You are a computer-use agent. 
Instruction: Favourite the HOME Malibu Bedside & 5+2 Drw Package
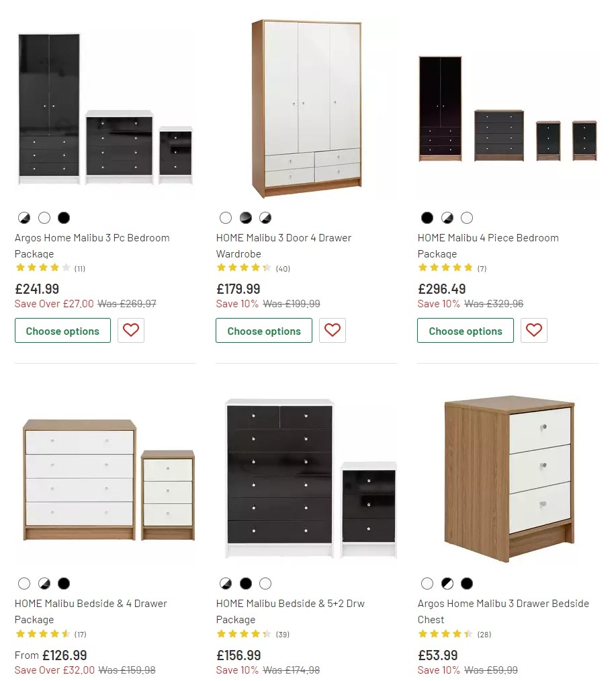[x=333, y=679]
